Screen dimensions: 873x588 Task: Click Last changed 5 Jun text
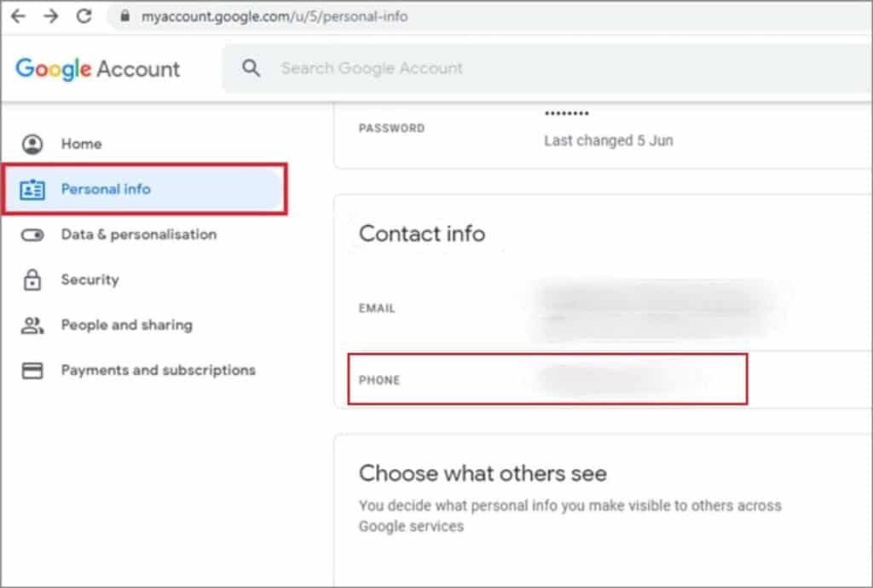608,141
